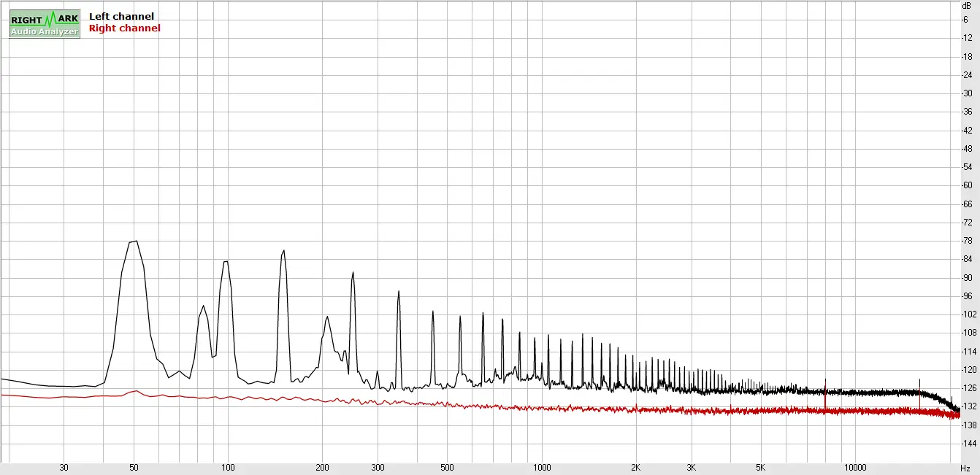Viewport: 980px width, 475px height.
Task: Click the dB unit label on the axis
Action: pyautogui.click(x=966, y=5)
